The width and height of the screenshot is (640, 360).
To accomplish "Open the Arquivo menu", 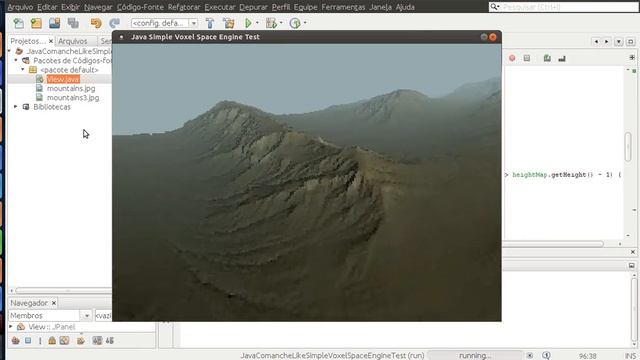I will coord(20,7).
